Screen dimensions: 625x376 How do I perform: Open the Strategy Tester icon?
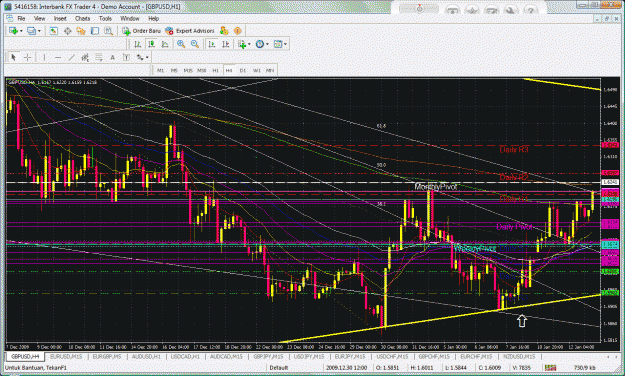(x=108, y=31)
